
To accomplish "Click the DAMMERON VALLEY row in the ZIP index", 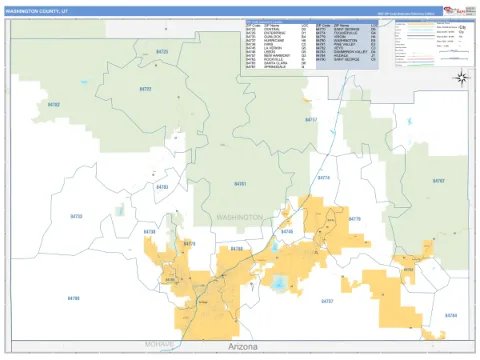I will tap(347, 52).
